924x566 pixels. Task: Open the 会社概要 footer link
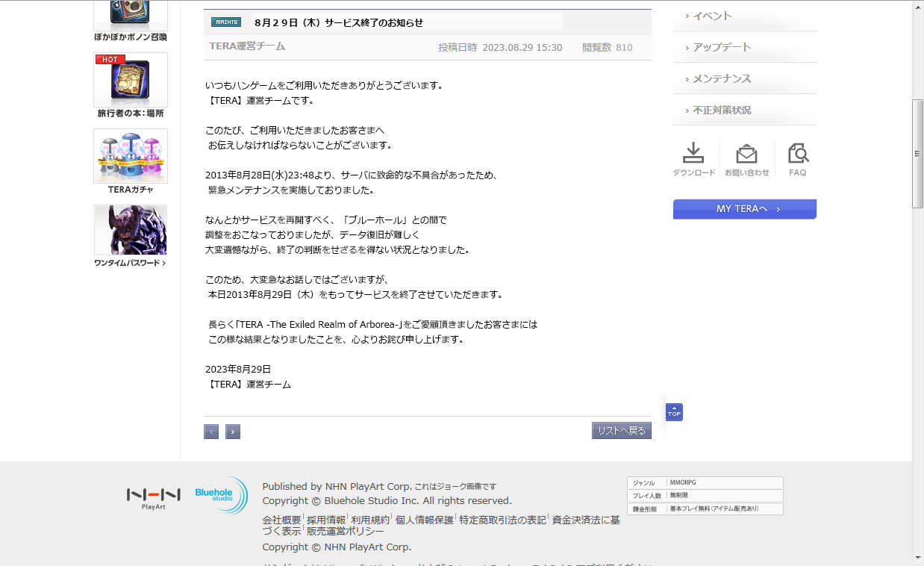coord(281,520)
